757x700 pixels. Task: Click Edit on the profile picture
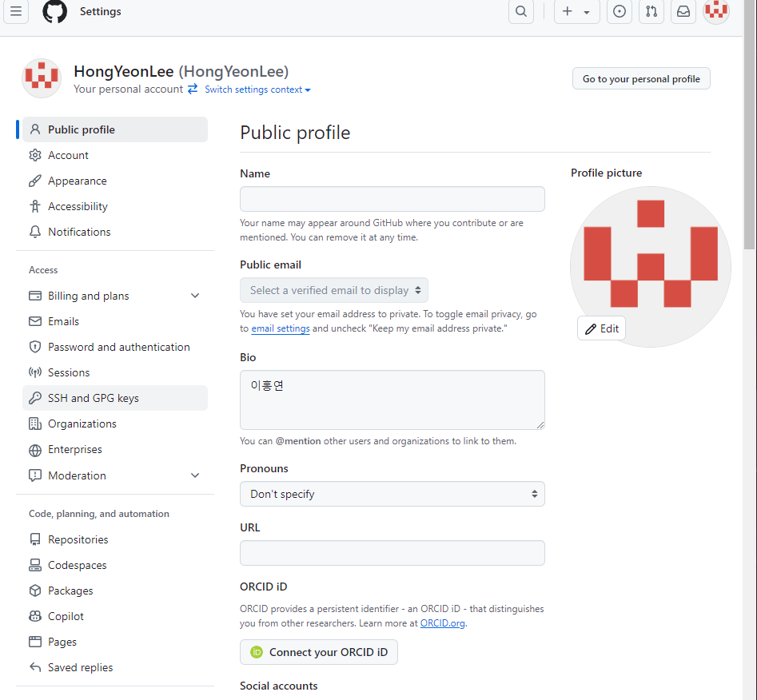(x=602, y=328)
